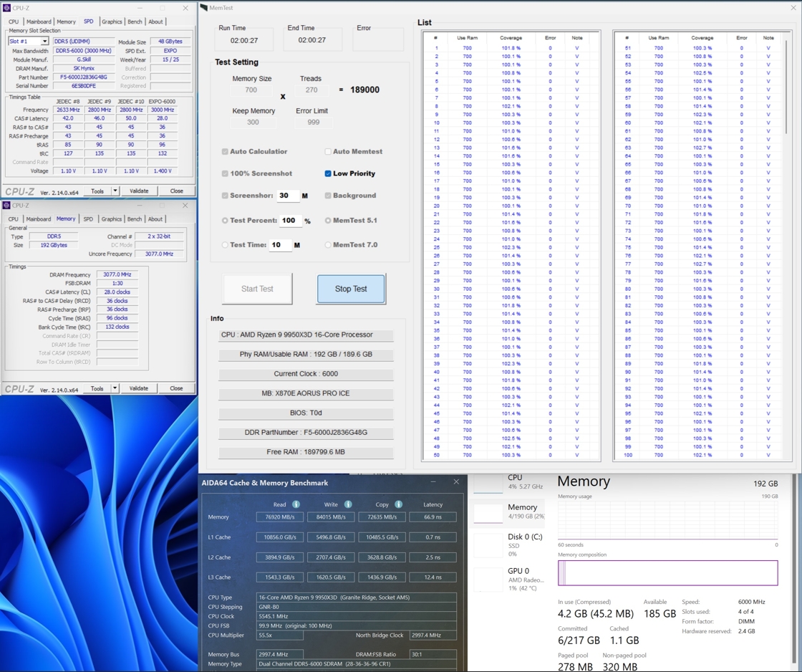Click the AIDA64 Memory Latency value 66.9 ns

tap(433, 517)
